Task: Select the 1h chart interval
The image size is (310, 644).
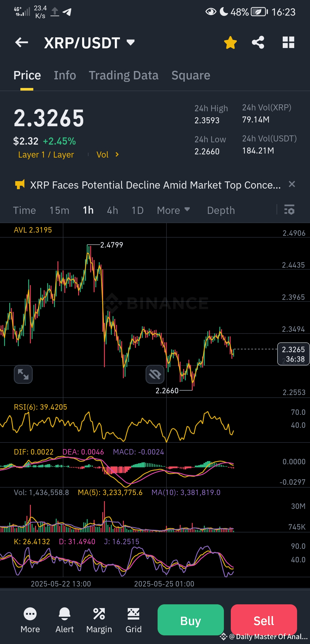Action: (88, 210)
